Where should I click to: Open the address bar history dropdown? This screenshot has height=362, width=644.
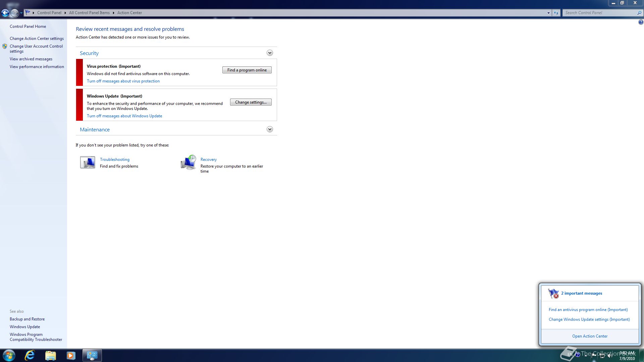coord(548,13)
